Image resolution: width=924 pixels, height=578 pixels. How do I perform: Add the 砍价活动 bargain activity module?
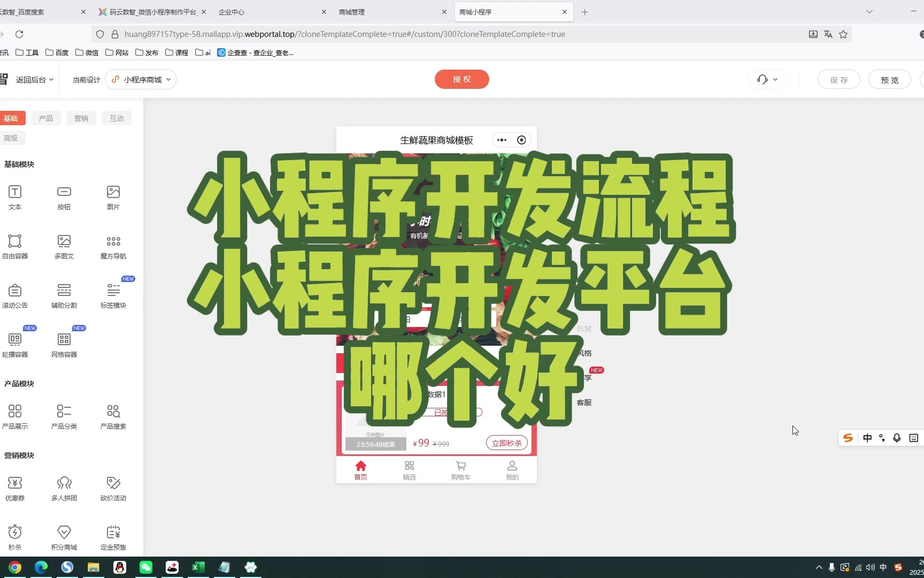tap(113, 483)
